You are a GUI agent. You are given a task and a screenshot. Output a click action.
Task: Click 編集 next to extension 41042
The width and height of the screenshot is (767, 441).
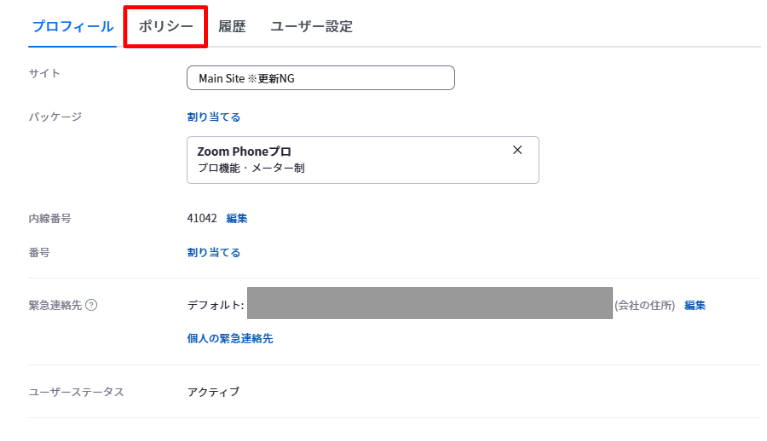click(x=237, y=219)
